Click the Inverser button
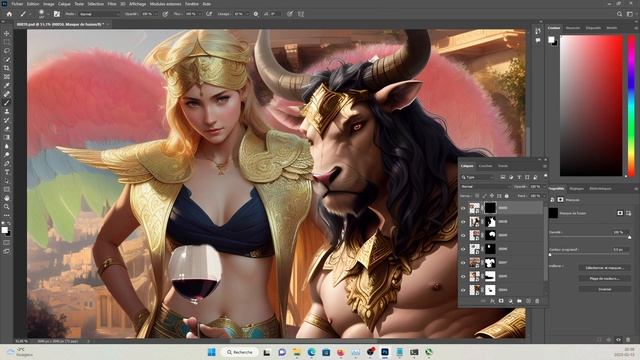 (x=604, y=289)
